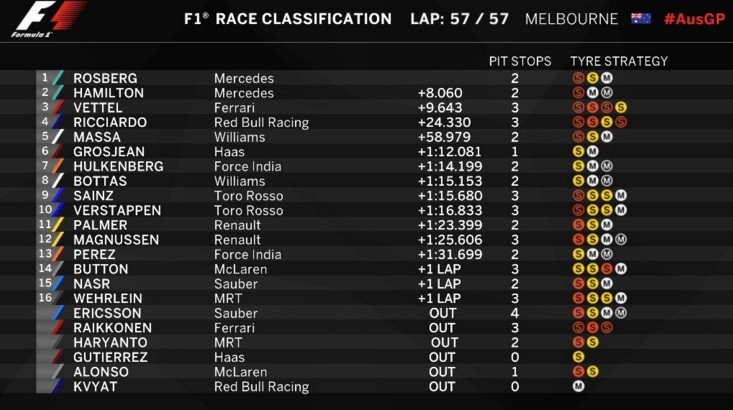This screenshot has width=733, height=410.
Task: Click the Formula 1 logo
Action: (45, 19)
